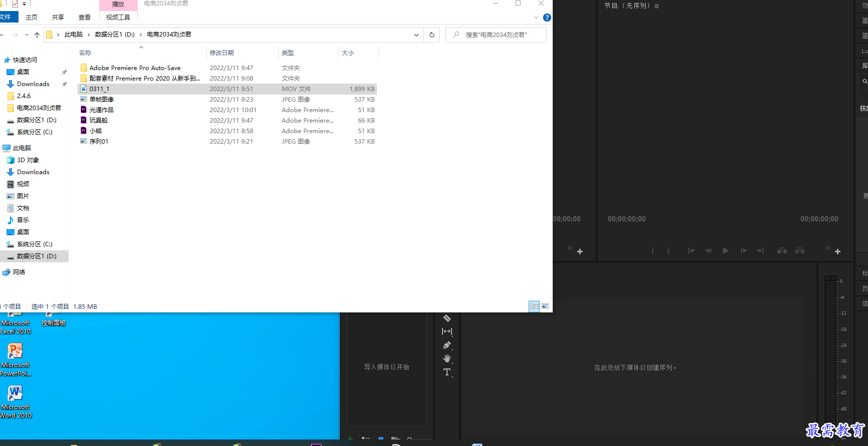Open 系统分区 (C:) under 此电脑
The image size is (868, 446).
(x=34, y=244)
